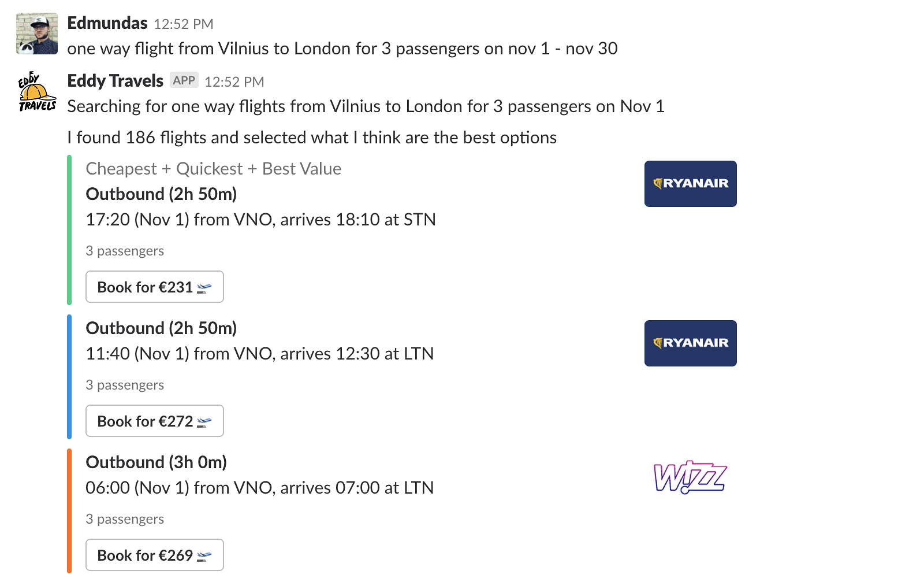Click the timestamp on the Eddy Travels message
The image size is (924, 578).
[x=234, y=81]
